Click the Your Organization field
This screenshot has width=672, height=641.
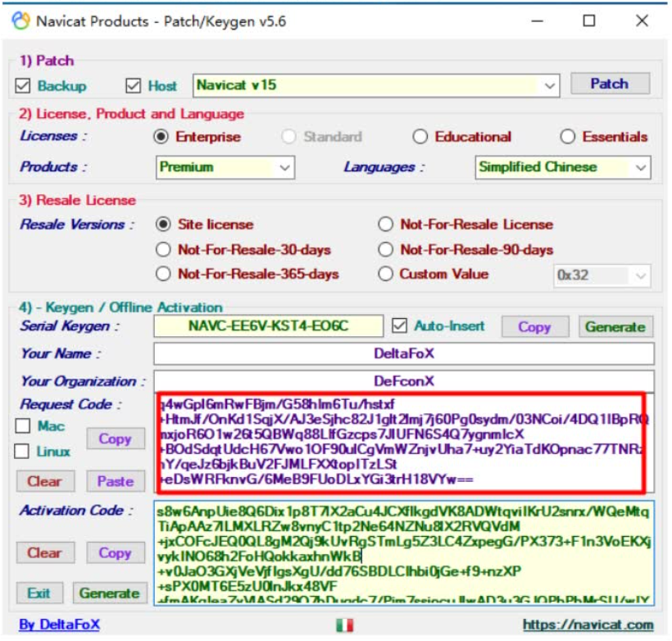coord(404,380)
